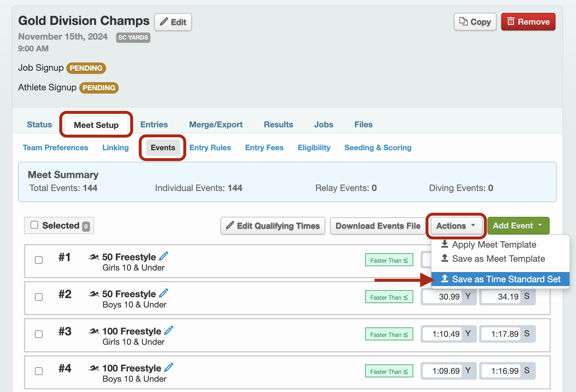Click swimmer icon on event #3 row
The width and height of the screenshot is (576, 392).
click(94, 332)
